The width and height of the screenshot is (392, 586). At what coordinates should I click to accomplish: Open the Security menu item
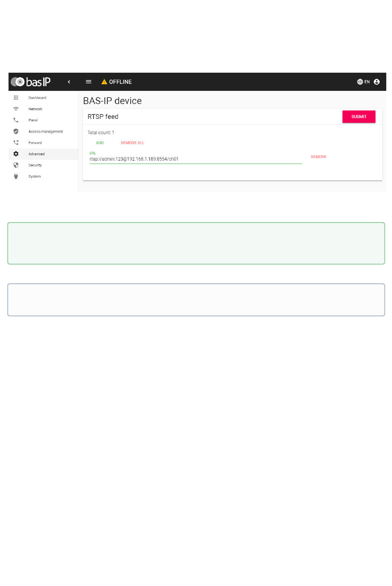point(35,165)
